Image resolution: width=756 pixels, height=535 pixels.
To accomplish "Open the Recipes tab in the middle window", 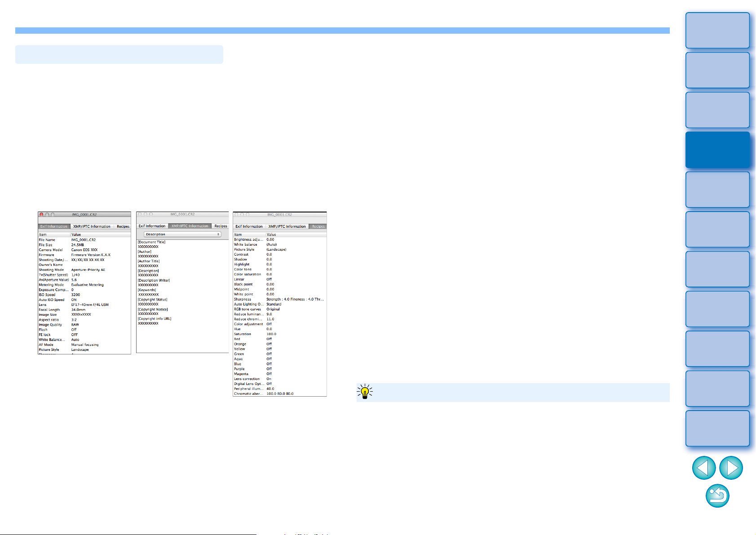I will pos(221,226).
